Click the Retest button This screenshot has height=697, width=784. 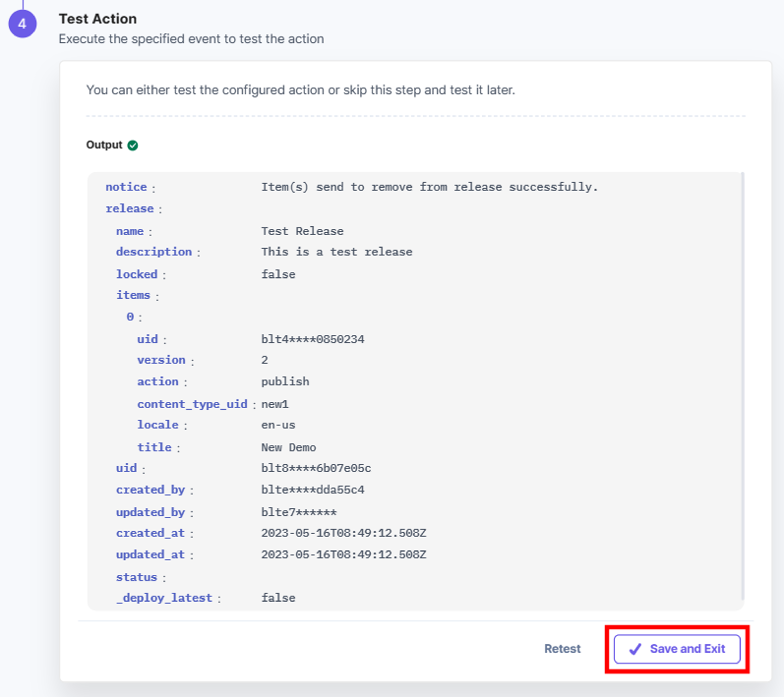(x=562, y=649)
